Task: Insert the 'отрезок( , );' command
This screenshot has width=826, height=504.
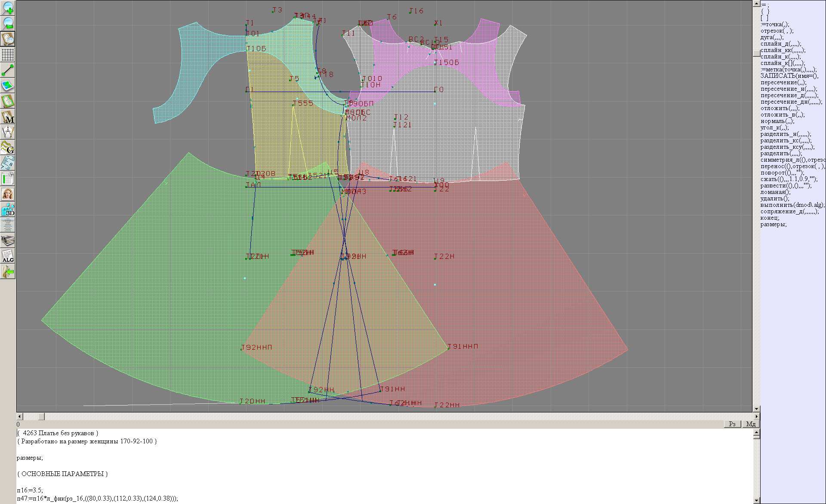Action: pos(777,31)
